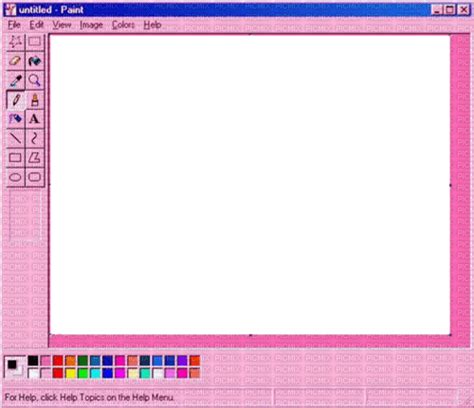The width and height of the screenshot is (474, 408).
Task: Select the Text tool marked A
Action: pyautogui.click(x=35, y=119)
